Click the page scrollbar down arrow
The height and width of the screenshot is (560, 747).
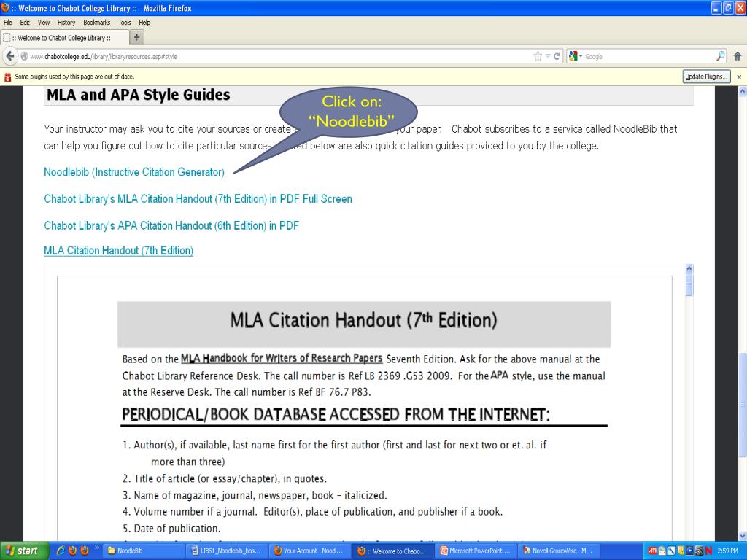[x=742, y=536]
